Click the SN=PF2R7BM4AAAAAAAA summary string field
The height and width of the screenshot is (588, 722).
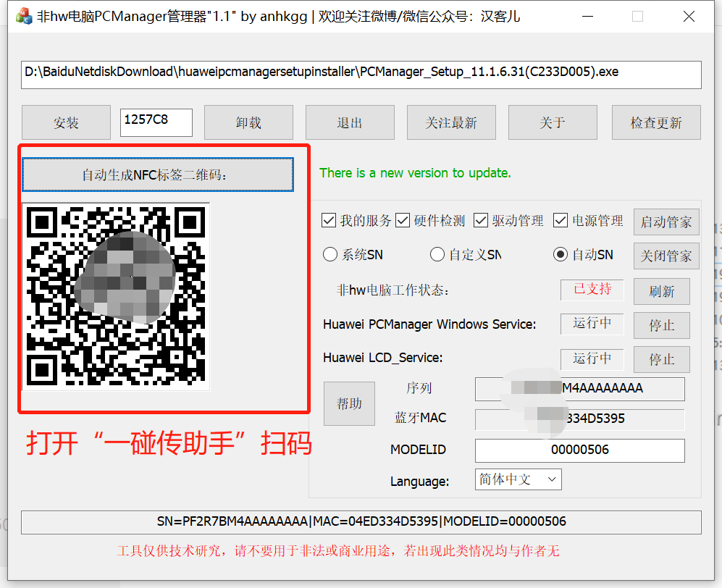coord(361,521)
